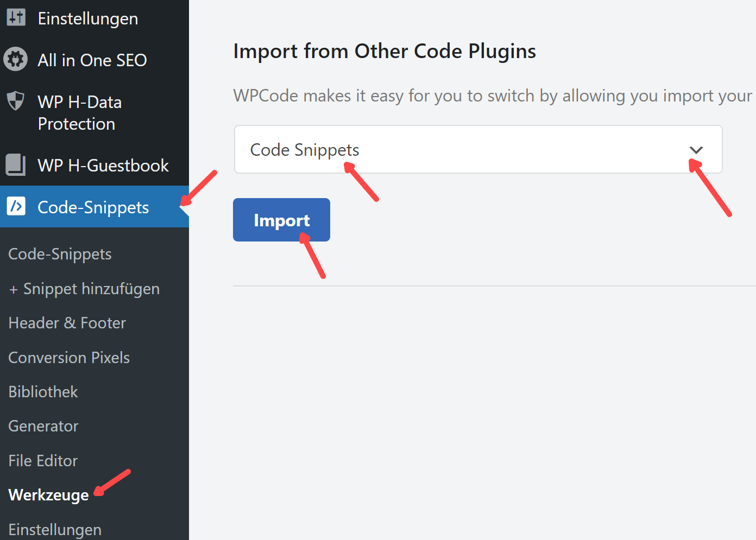756x540 pixels.
Task: Select the highlighted Code-Snippets menu
Action: click(93, 207)
